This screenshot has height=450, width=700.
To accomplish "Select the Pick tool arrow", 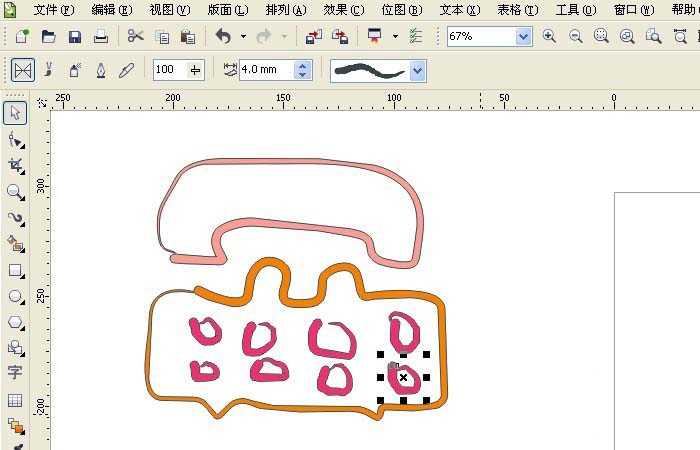I will point(15,113).
